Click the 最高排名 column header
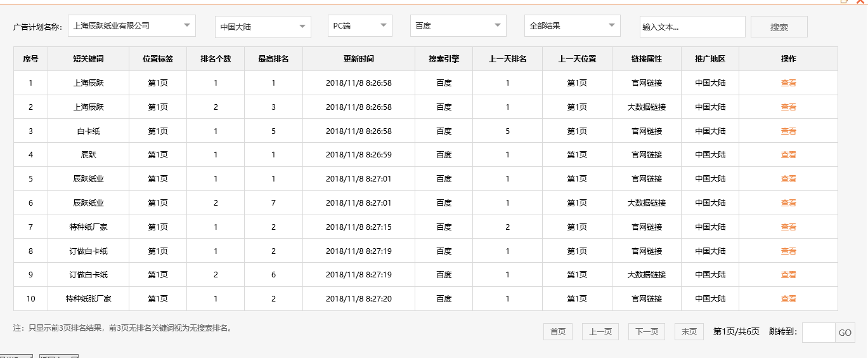 click(273, 58)
